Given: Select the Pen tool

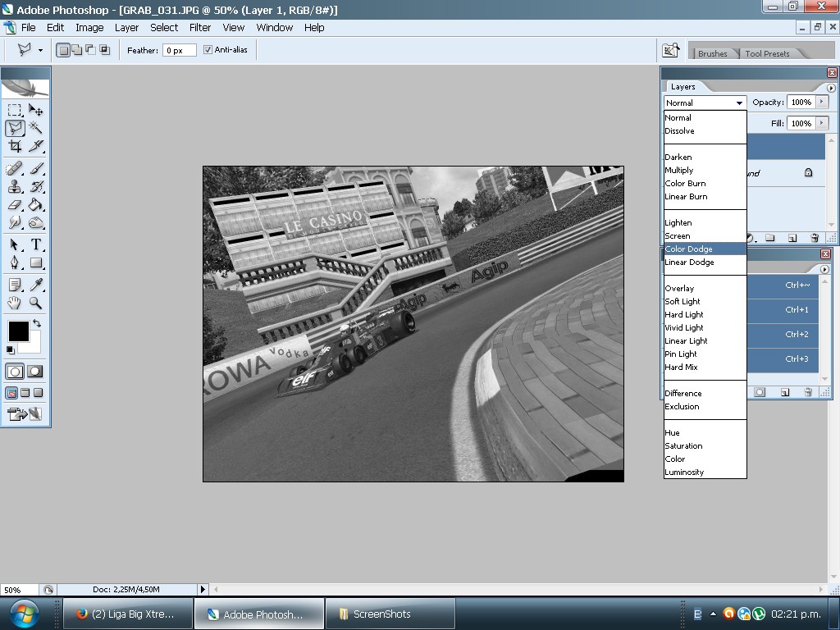Looking at the screenshot, I should coord(15,262).
